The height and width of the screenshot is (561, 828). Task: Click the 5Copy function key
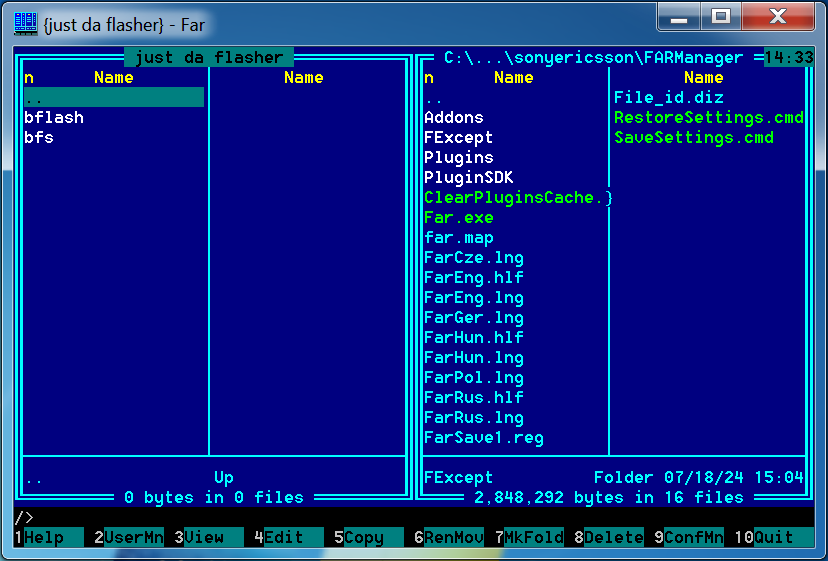tap(369, 537)
